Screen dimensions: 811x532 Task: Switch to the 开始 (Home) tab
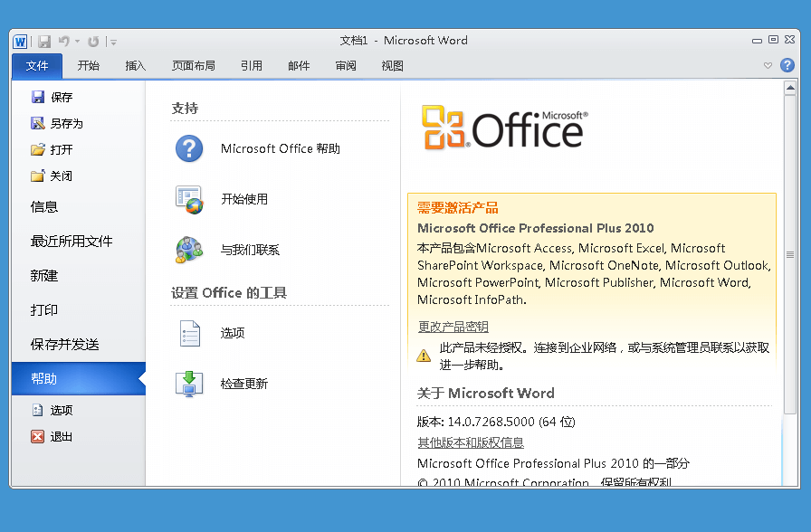[89, 66]
